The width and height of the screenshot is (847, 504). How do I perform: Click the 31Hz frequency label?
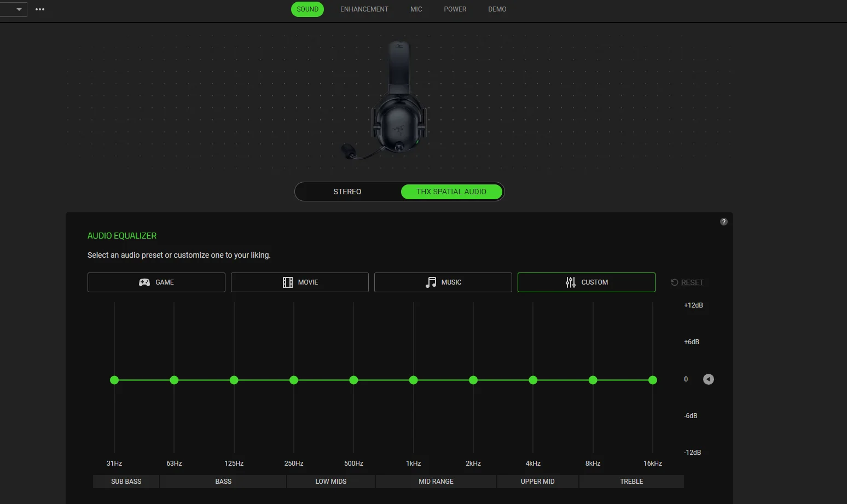(114, 464)
